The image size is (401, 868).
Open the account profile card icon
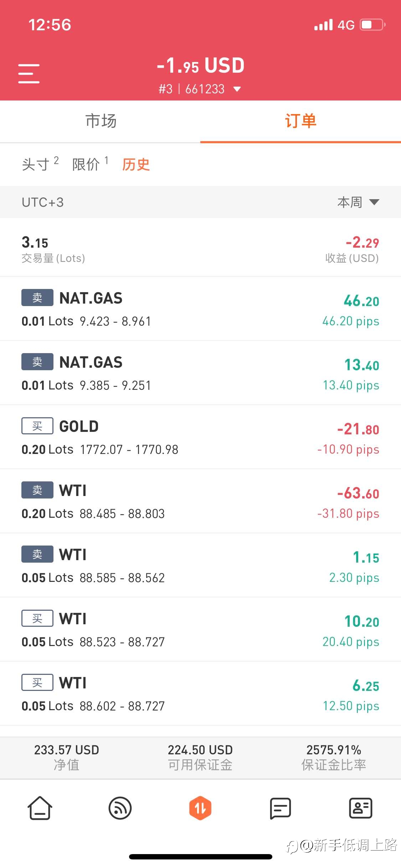pos(360,808)
